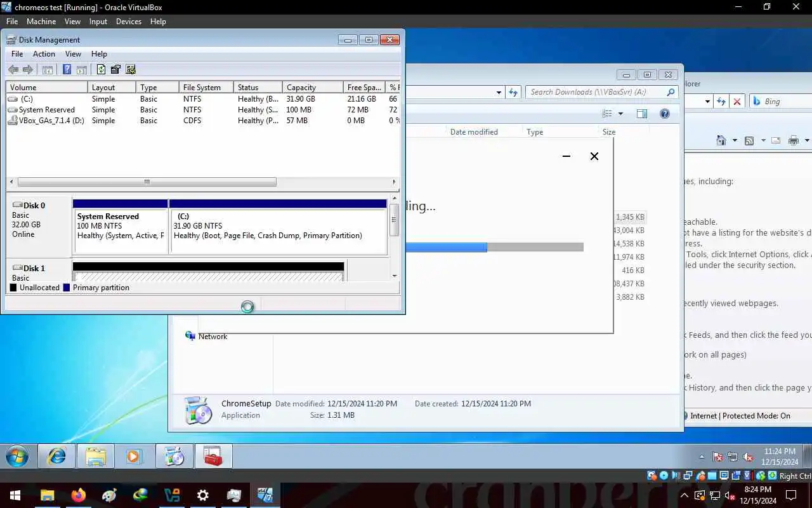Click the Show/Hide Console Tree toolbar icon
The image size is (812, 508).
point(48,69)
